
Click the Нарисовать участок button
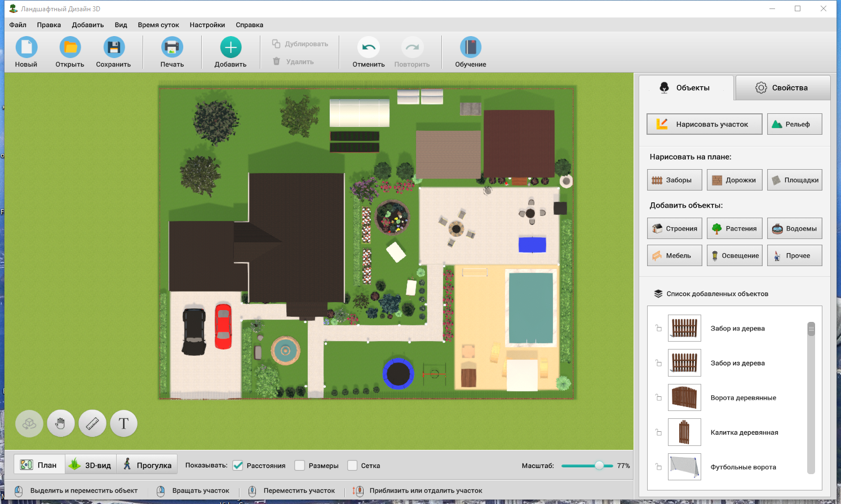coord(705,124)
